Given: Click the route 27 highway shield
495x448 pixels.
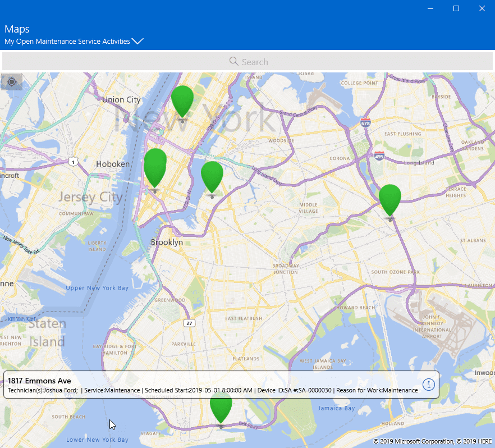Looking at the screenshot, I should coord(189,323).
